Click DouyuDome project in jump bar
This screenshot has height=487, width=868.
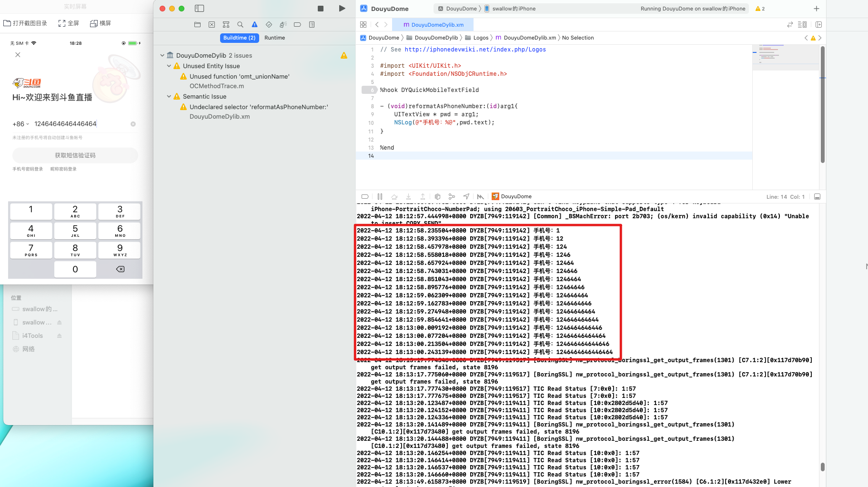[380, 38]
